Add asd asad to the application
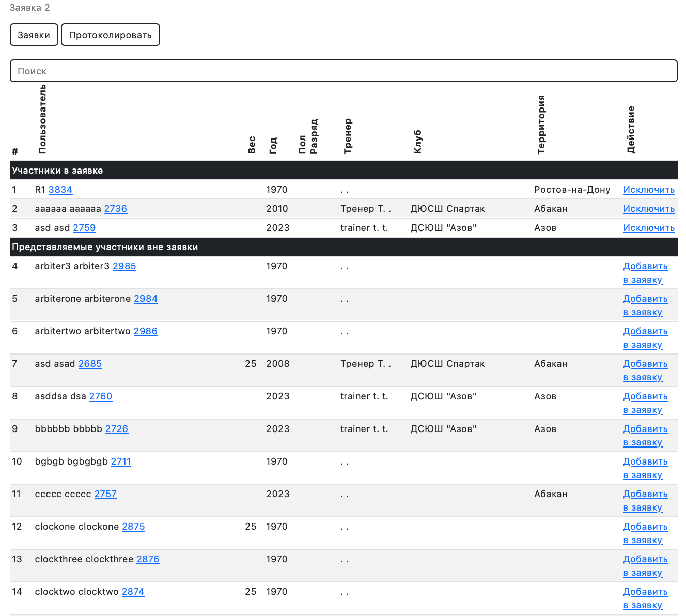 [645, 371]
